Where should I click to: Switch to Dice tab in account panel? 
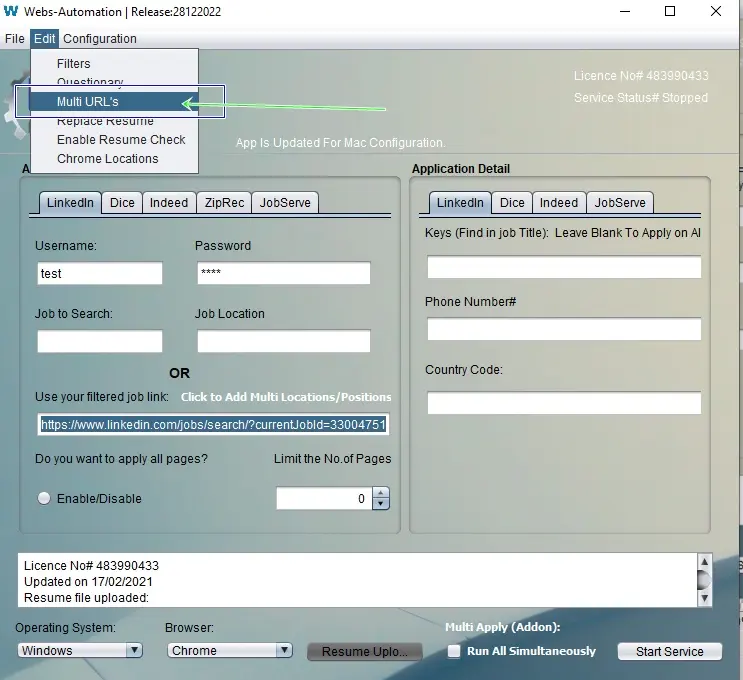click(122, 203)
